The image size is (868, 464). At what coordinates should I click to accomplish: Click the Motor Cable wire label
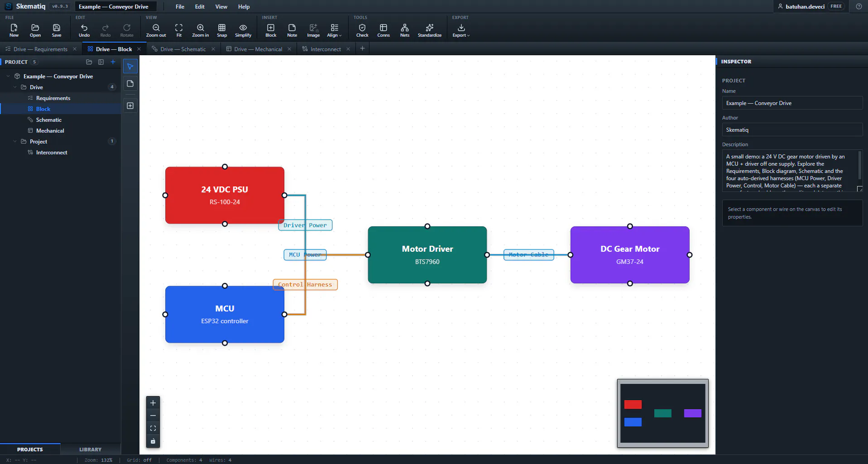[528, 255]
